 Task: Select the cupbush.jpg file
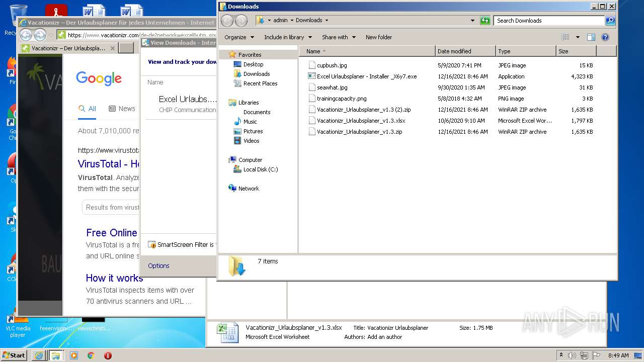[x=332, y=65]
